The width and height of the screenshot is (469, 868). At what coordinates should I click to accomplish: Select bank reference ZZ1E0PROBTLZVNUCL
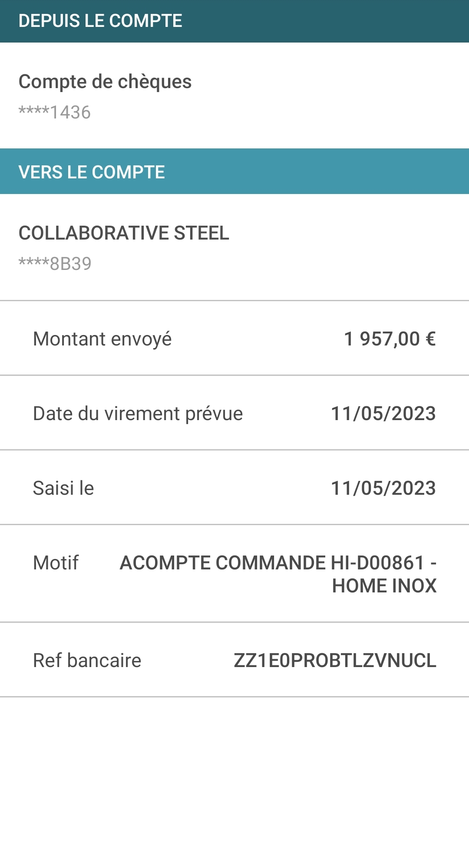335,661
